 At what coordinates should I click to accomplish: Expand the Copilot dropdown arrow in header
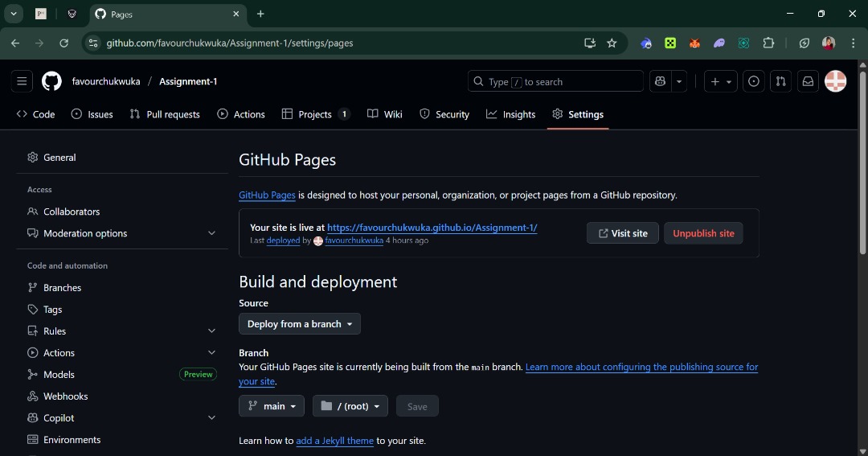[x=678, y=81]
